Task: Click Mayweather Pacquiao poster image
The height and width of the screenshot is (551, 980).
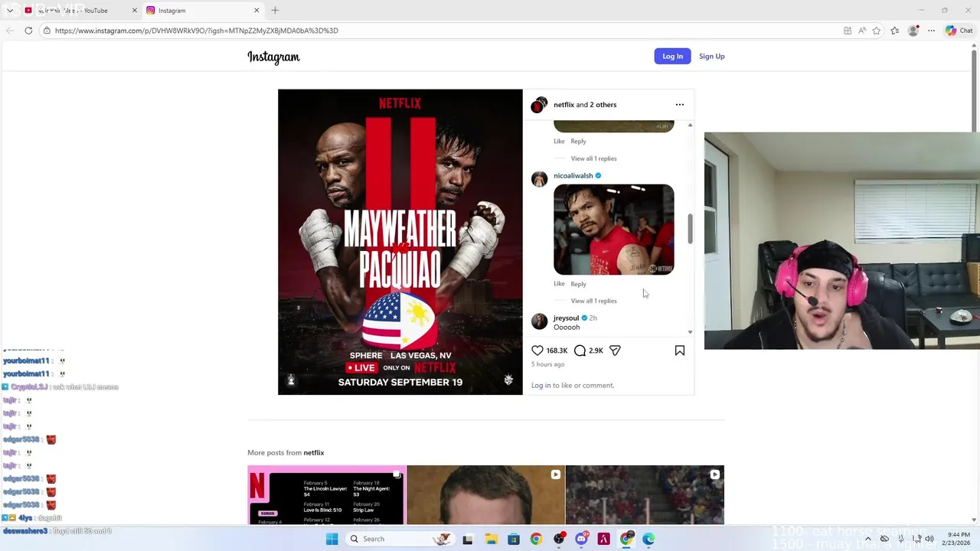Action: point(400,242)
